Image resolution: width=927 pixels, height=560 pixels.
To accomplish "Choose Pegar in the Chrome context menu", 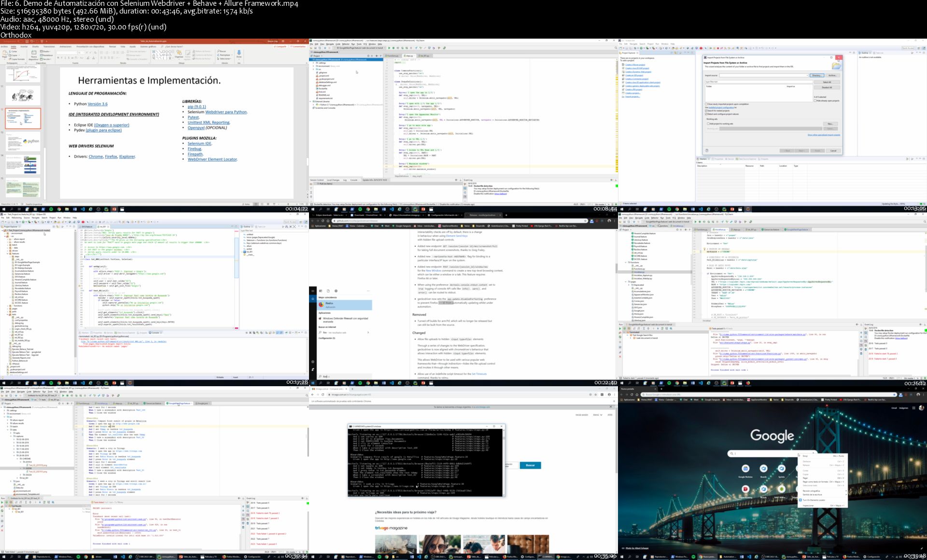I will click(x=823, y=478).
